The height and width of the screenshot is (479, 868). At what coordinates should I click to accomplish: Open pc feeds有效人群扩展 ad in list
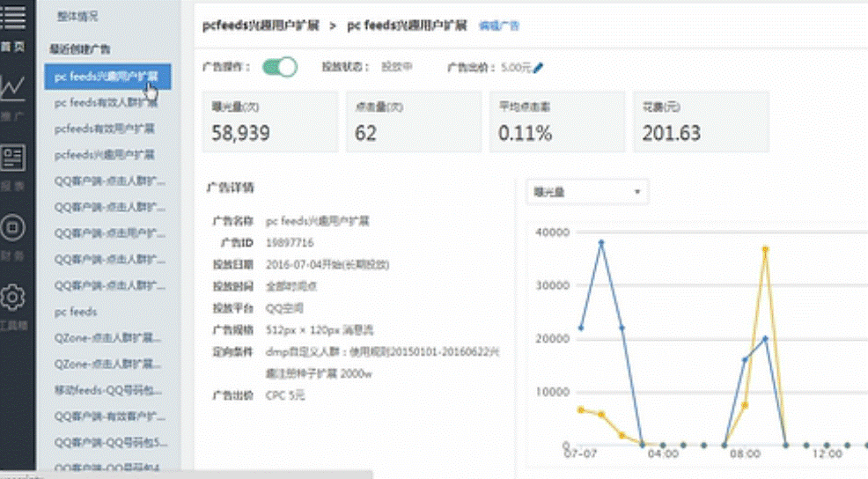click(107, 102)
